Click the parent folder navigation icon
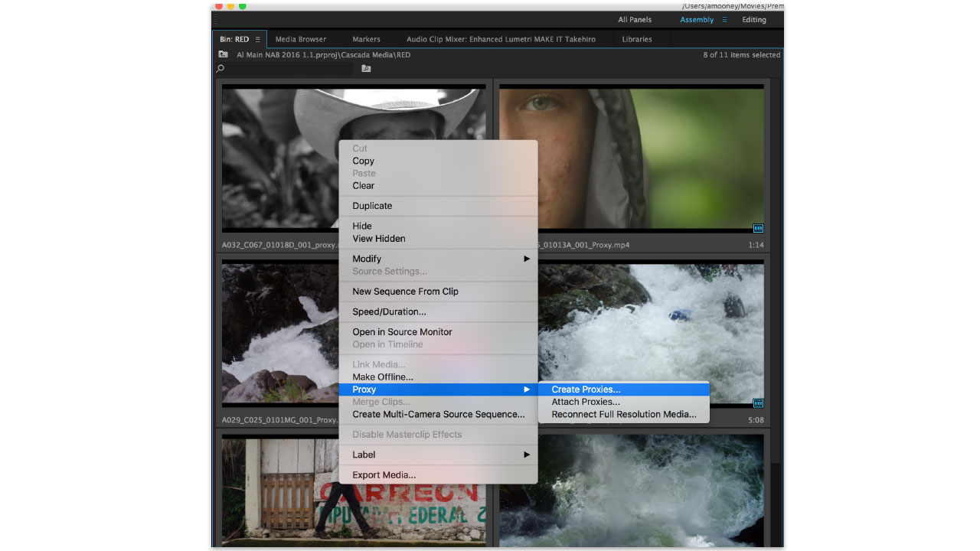980x551 pixels. [223, 54]
